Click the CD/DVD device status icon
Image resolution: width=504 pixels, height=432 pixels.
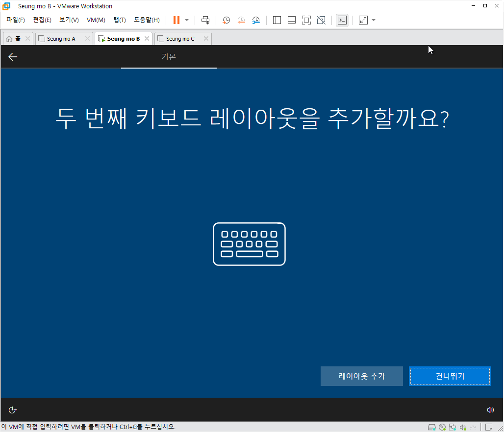coord(442,427)
